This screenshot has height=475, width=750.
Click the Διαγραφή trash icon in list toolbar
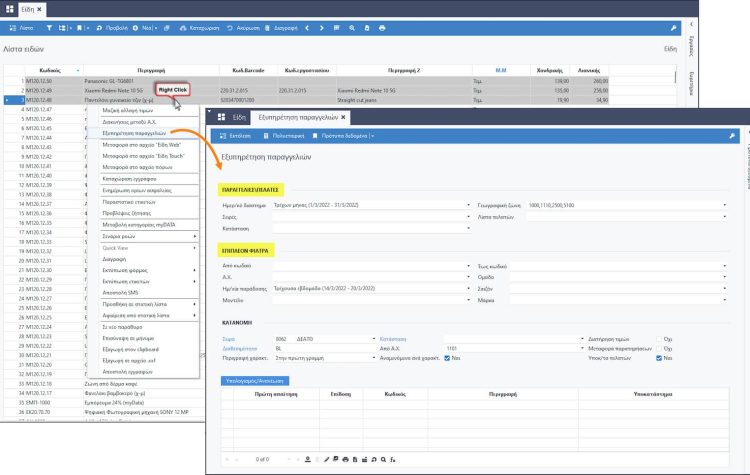[x=266, y=28]
